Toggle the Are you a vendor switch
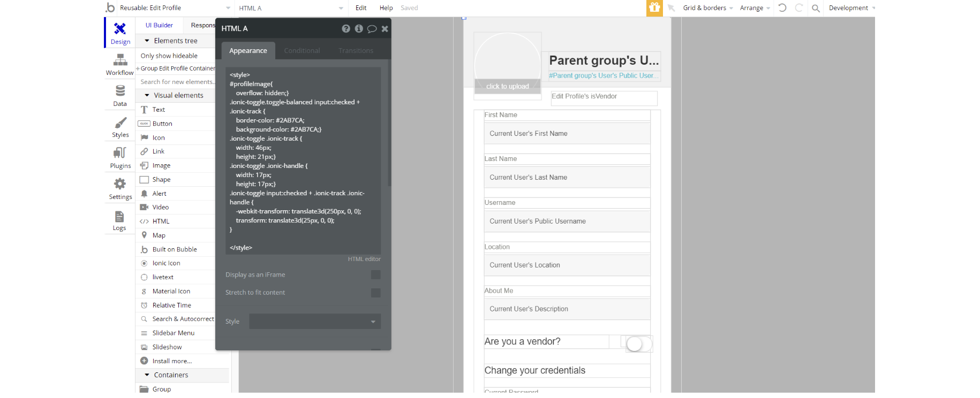This screenshot has height=398, width=980. pyautogui.click(x=638, y=343)
